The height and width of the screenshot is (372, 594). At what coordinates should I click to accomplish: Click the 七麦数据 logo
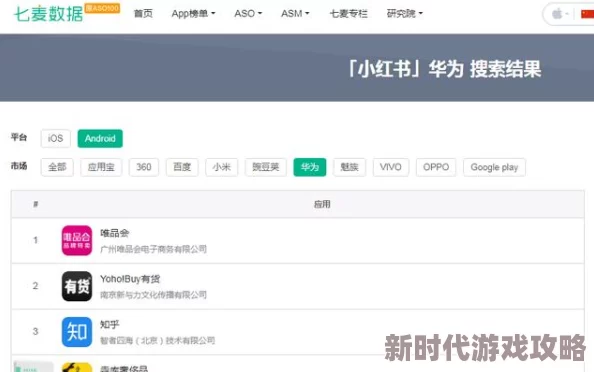48,14
